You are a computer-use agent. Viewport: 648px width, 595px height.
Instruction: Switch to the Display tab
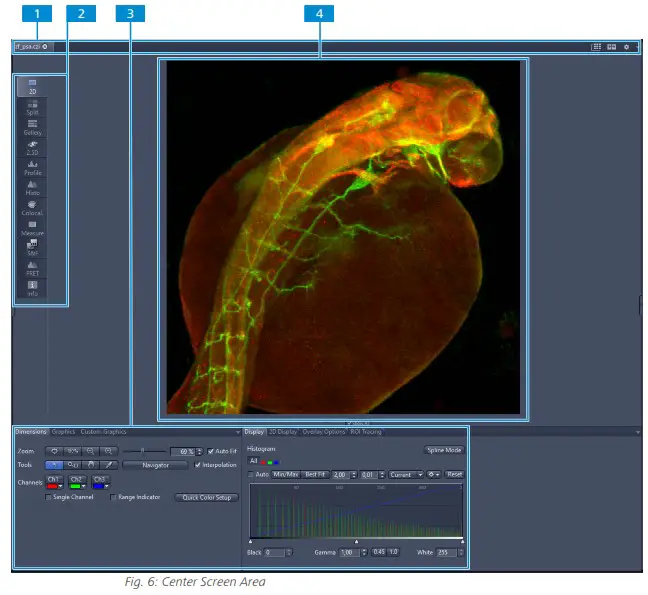click(254, 432)
